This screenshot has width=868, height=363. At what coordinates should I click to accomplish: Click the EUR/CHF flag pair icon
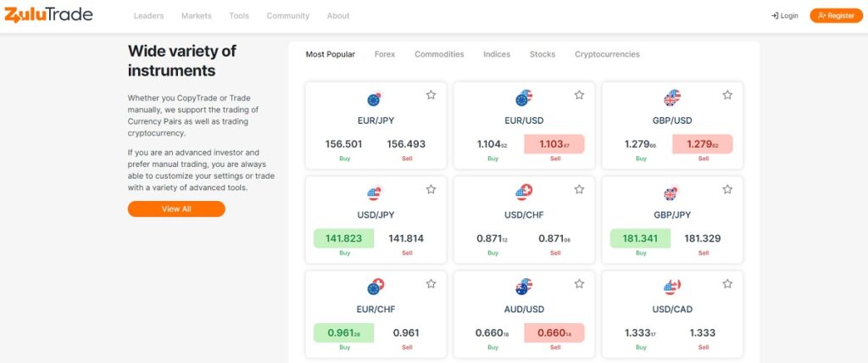tap(375, 287)
